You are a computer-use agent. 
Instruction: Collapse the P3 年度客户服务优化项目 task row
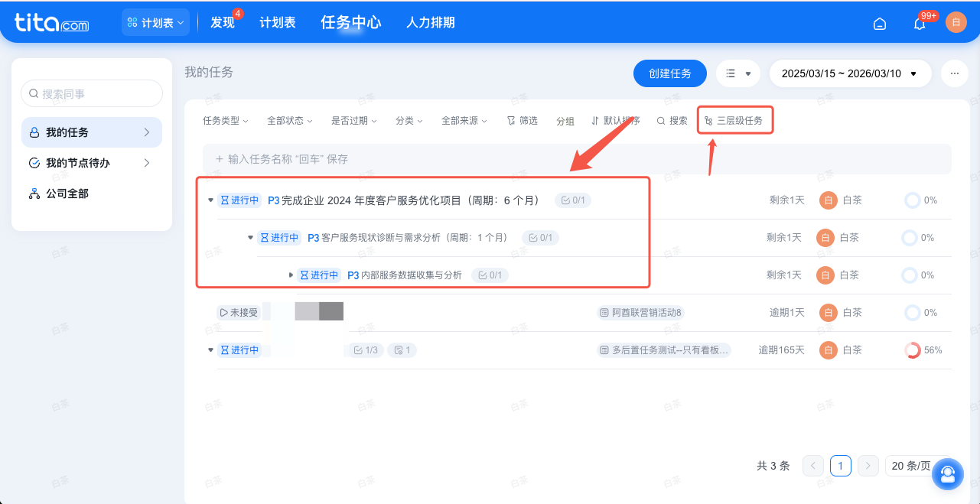pos(210,200)
